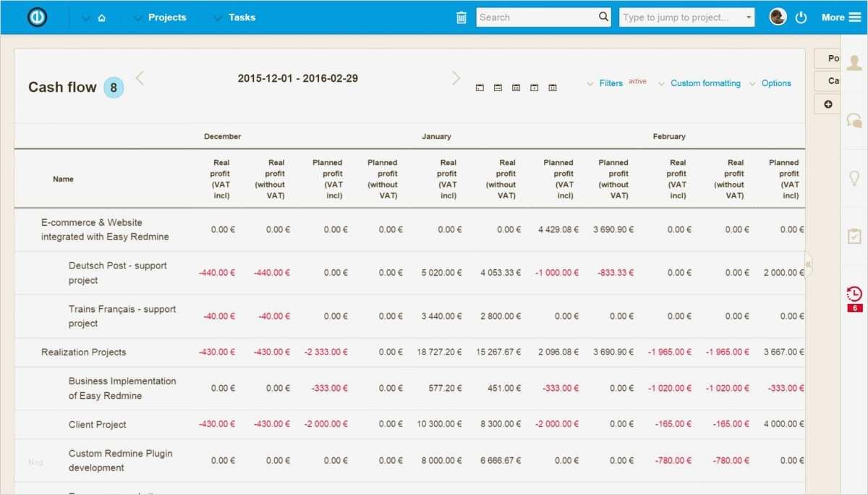Select the 5 020.00 € cell
This screenshot has width=868, height=495.
(442, 273)
